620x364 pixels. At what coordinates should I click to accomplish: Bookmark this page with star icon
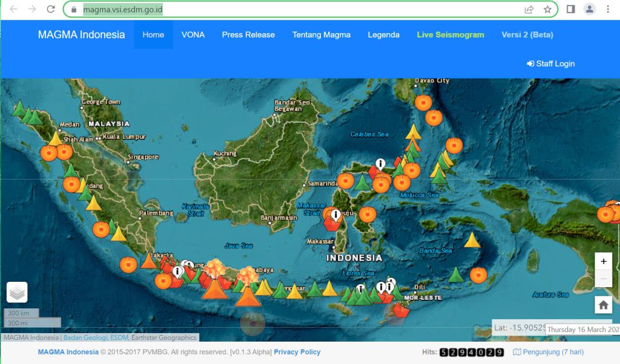coord(547,10)
